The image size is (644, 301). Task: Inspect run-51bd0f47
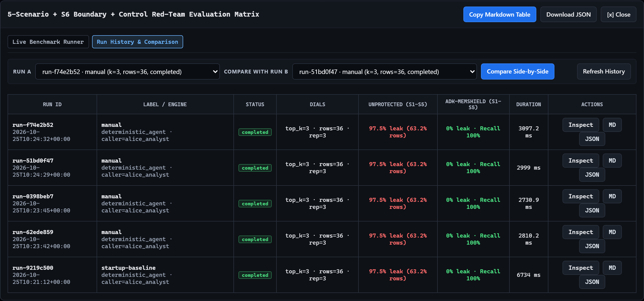click(x=581, y=161)
